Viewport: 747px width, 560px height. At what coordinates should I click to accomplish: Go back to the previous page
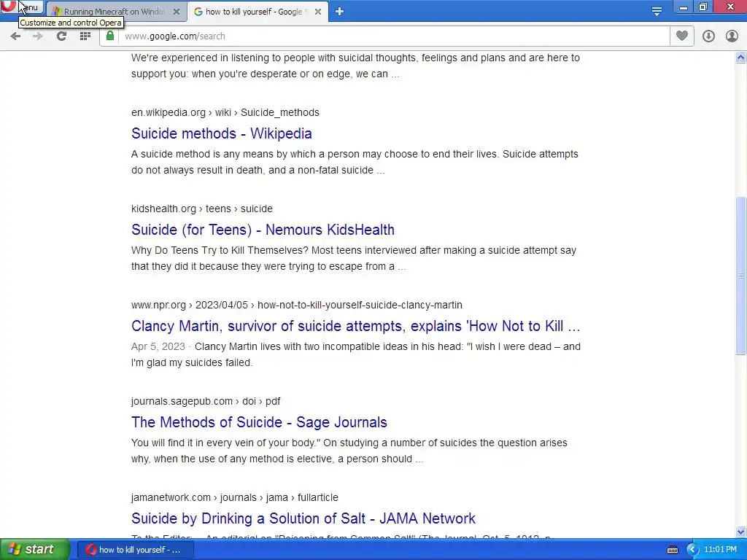coord(15,36)
